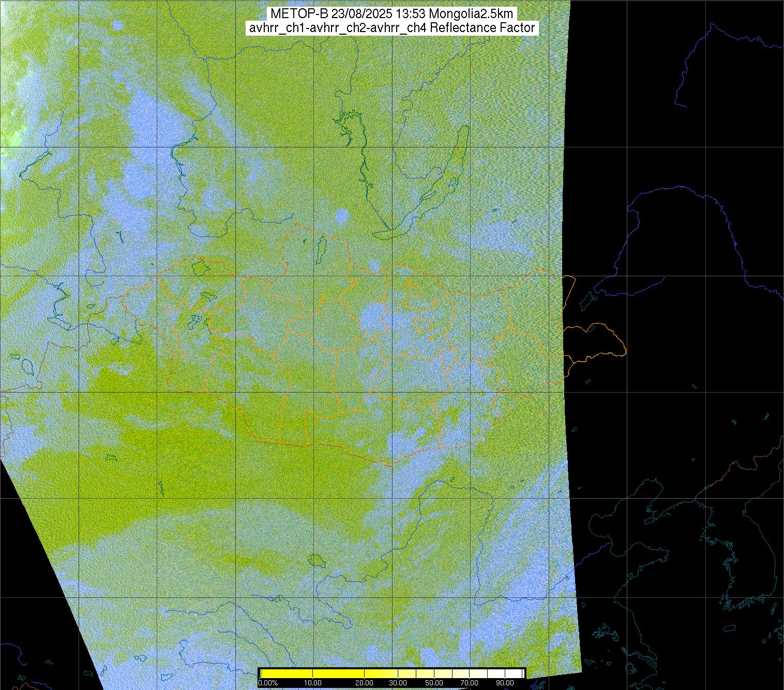Screen dimensions: 784x690
Task: Click the METOP-B date and time title
Action: pos(391,14)
